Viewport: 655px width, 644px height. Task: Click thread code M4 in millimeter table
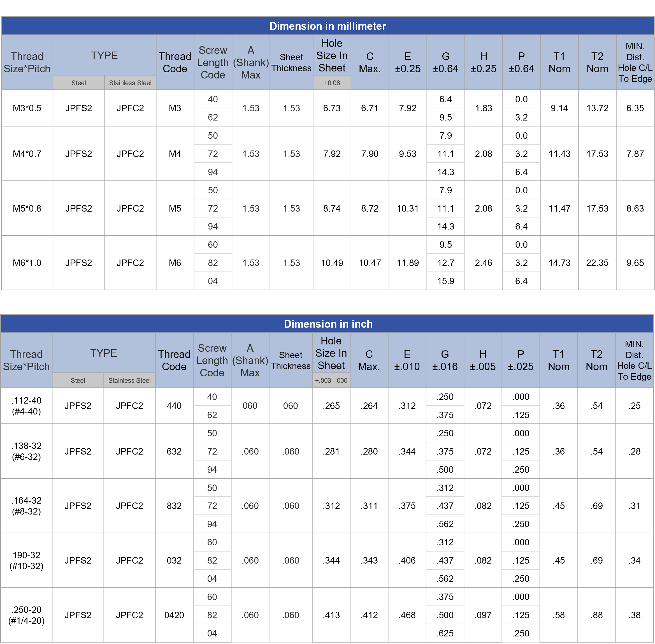pos(175,154)
